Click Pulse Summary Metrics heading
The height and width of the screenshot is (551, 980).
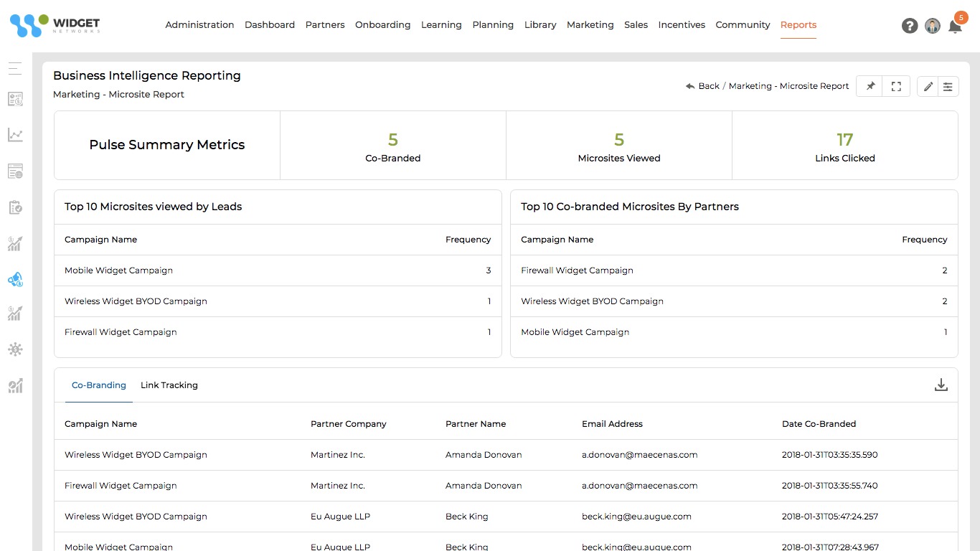click(167, 145)
